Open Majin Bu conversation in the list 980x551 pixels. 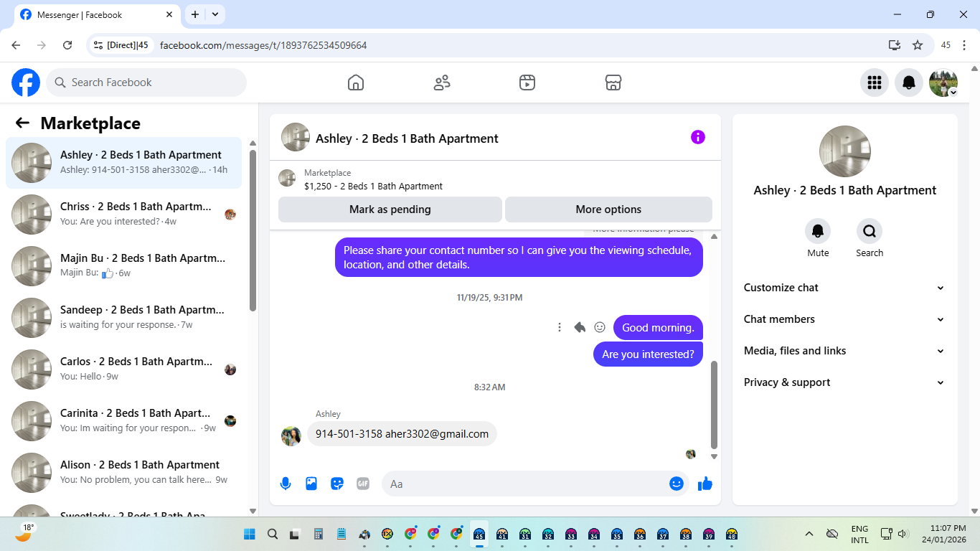coord(123,266)
